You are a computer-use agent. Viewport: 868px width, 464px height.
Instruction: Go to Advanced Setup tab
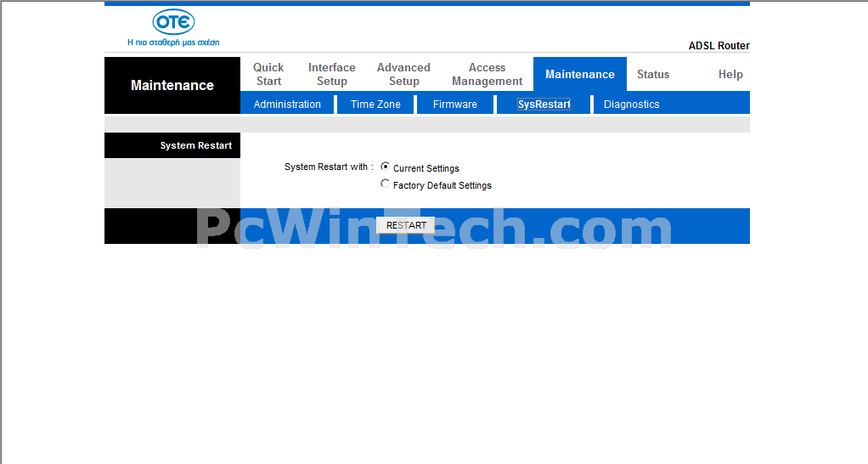click(x=403, y=74)
